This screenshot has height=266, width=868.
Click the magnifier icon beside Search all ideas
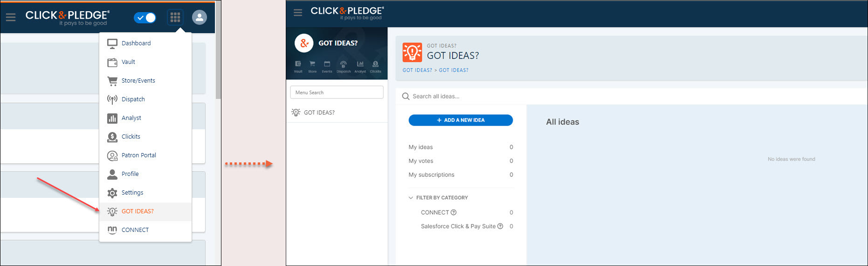pyautogui.click(x=406, y=96)
